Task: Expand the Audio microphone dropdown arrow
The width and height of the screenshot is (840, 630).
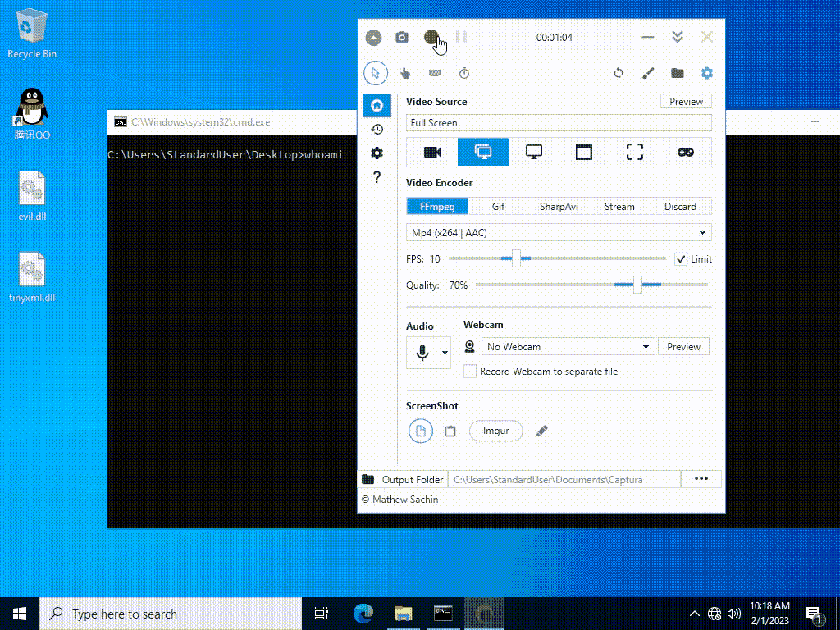Action: (x=445, y=353)
